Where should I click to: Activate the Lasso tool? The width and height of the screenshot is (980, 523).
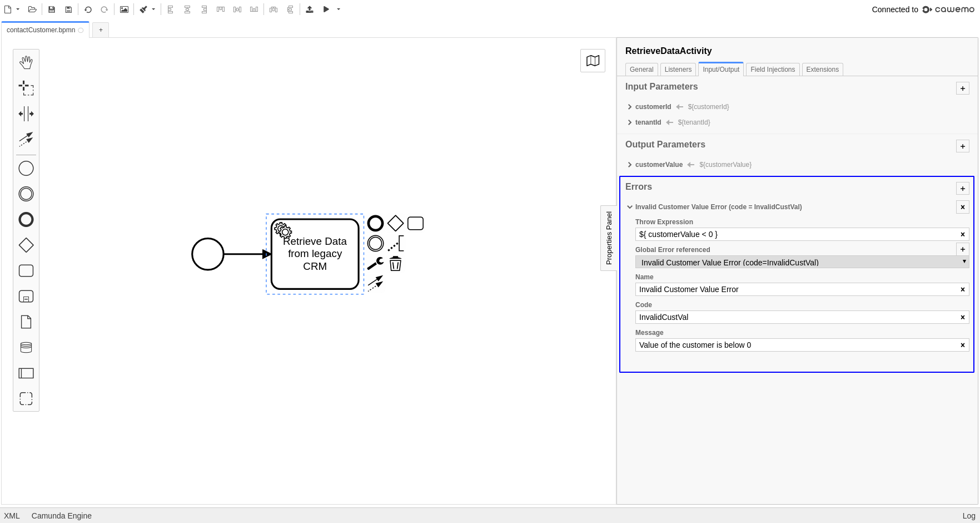pos(26,88)
